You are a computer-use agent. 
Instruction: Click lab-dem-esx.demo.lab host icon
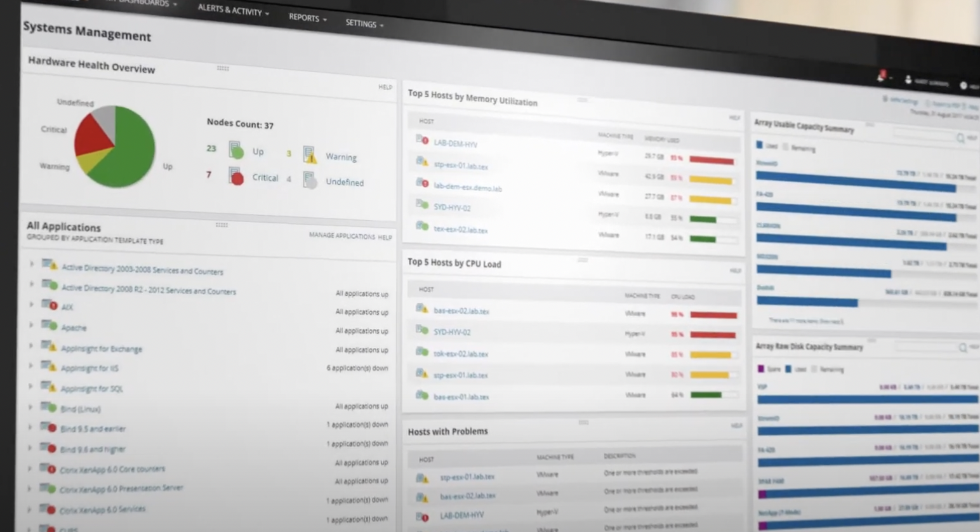pos(423,183)
